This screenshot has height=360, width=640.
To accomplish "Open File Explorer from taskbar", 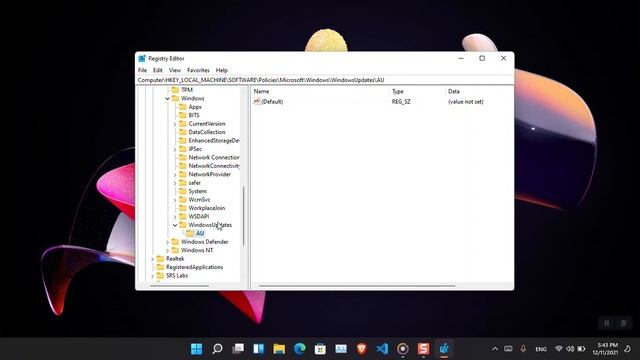I will pyautogui.click(x=279, y=349).
